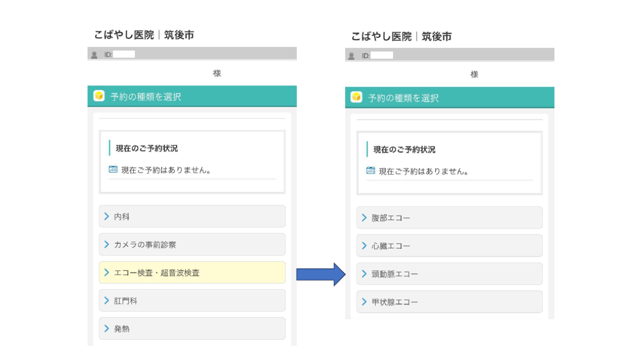Click the yellow cube icon in the left header
The height and width of the screenshot is (362, 644).
coord(99,96)
